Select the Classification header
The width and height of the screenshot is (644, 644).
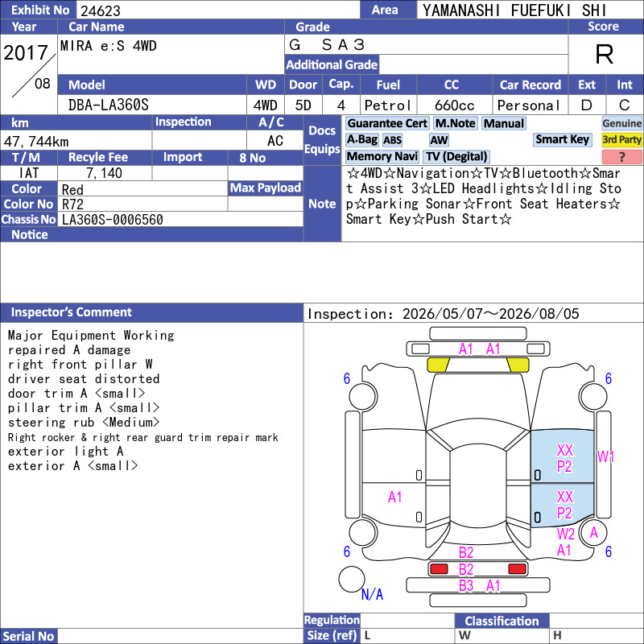pos(502,621)
